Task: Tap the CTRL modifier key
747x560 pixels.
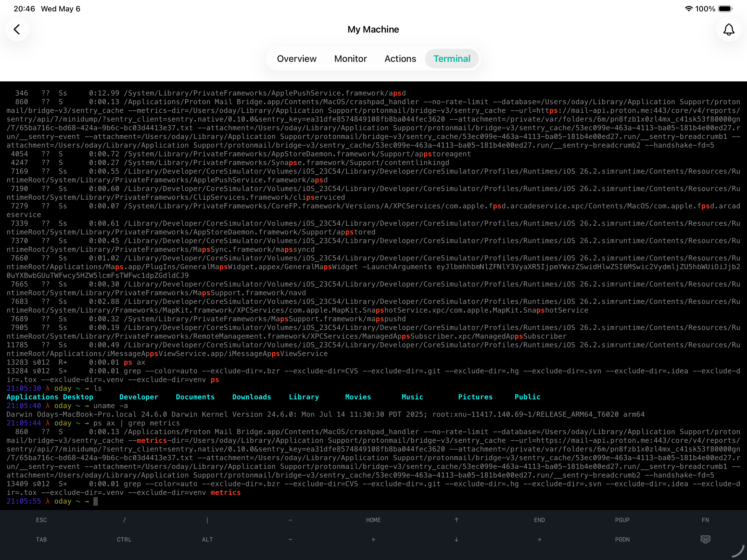Action: coord(124,540)
